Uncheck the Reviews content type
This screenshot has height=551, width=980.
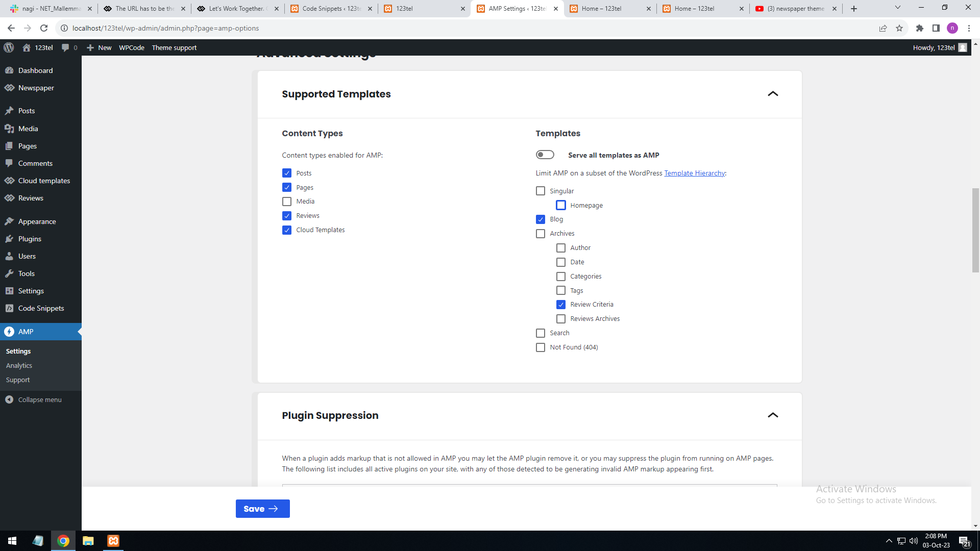[287, 216]
